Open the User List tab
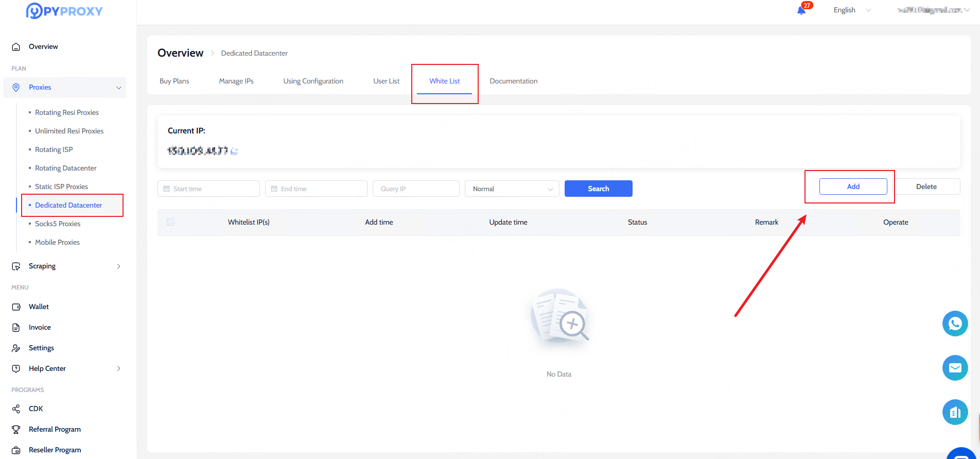Image resolution: width=980 pixels, height=459 pixels. click(x=386, y=81)
